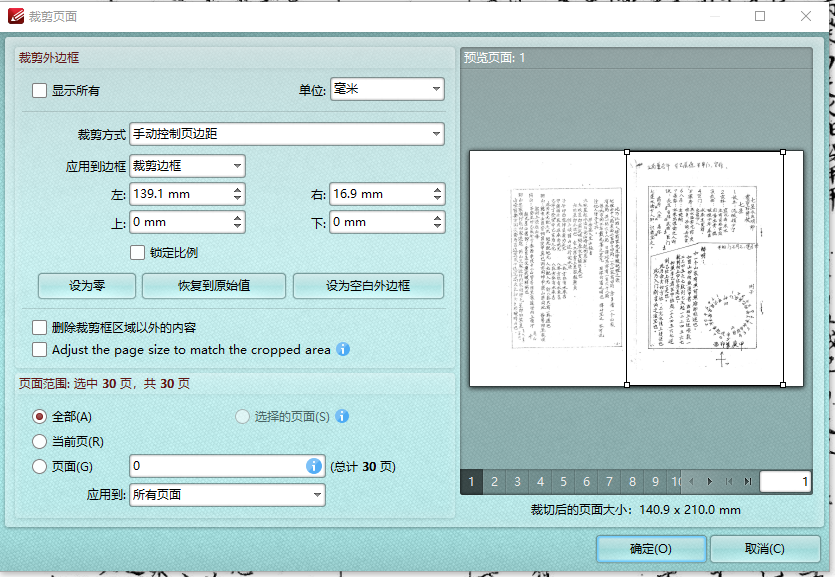Enable the 显示所有 checkbox

(x=38, y=89)
